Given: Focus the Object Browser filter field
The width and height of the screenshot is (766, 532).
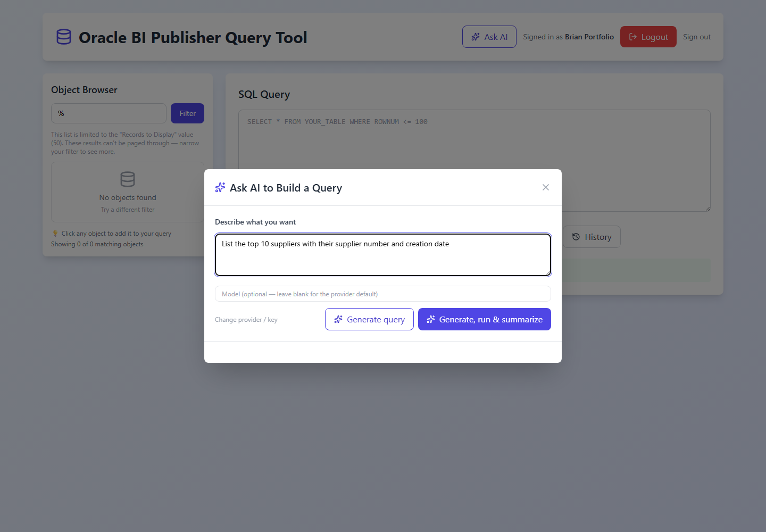Looking at the screenshot, I should [x=109, y=113].
